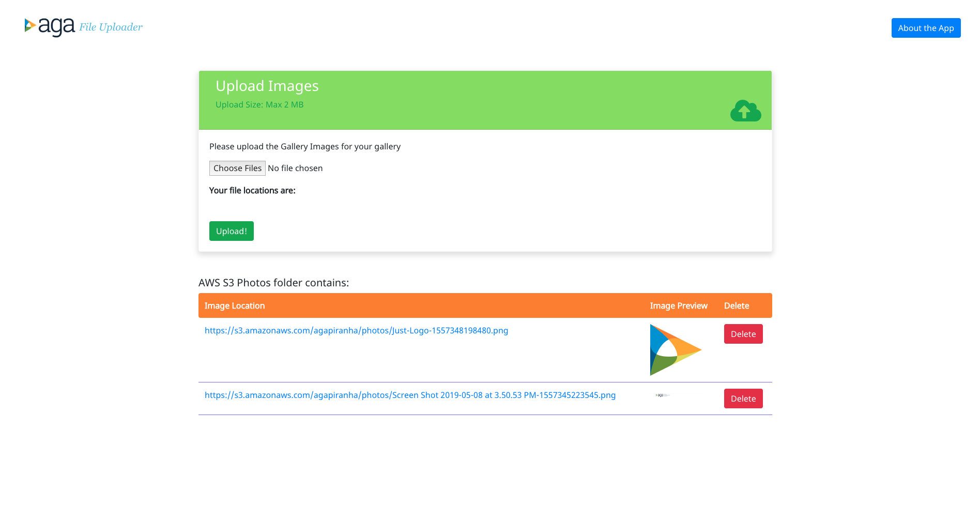The width and height of the screenshot is (980, 506).
Task: Click the File Uploader title text
Action: tap(111, 27)
